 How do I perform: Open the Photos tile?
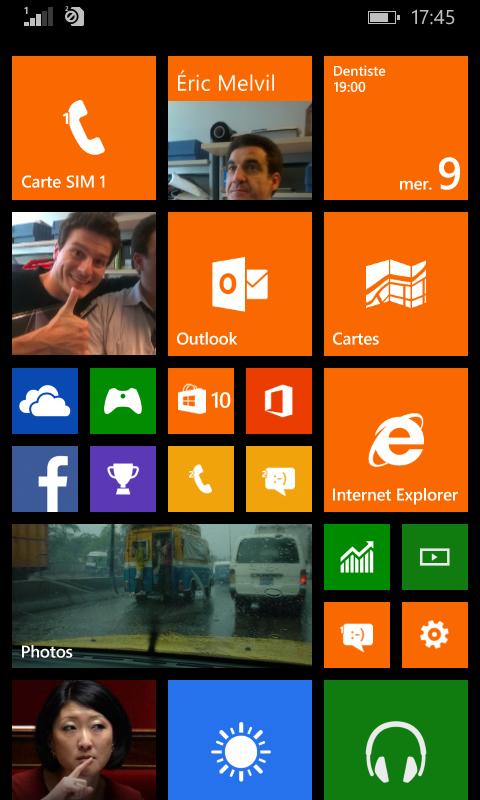pyautogui.click(x=162, y=596)
